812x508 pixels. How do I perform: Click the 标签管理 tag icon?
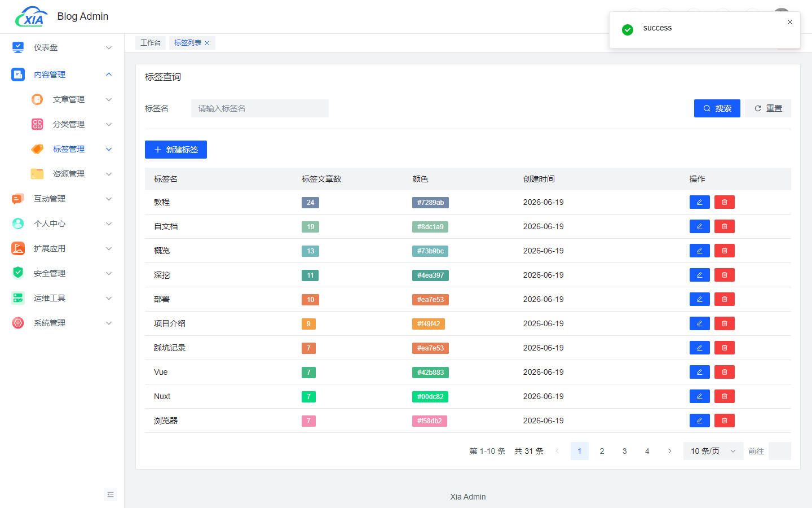coord(37,149)
